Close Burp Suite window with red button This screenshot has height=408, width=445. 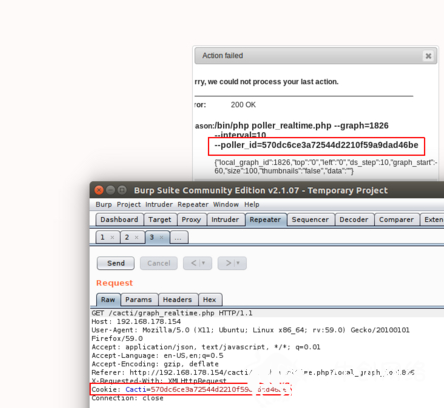(x=99, y=190)
